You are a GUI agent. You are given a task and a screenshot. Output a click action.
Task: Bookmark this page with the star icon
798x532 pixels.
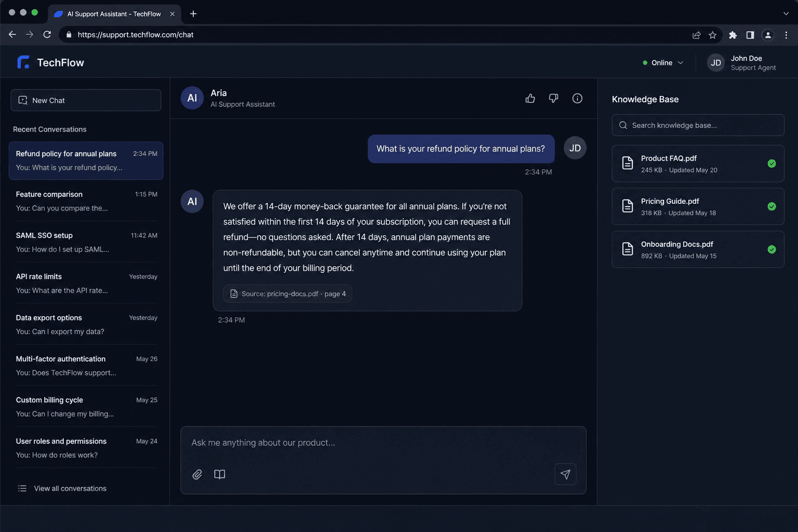[x=713, y=35]
